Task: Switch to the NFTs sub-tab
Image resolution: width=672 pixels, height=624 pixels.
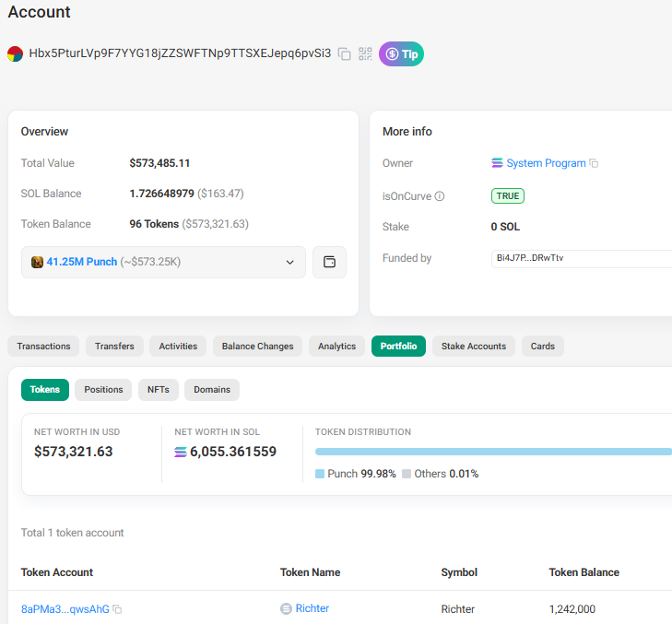Action: tap(159, 390)
